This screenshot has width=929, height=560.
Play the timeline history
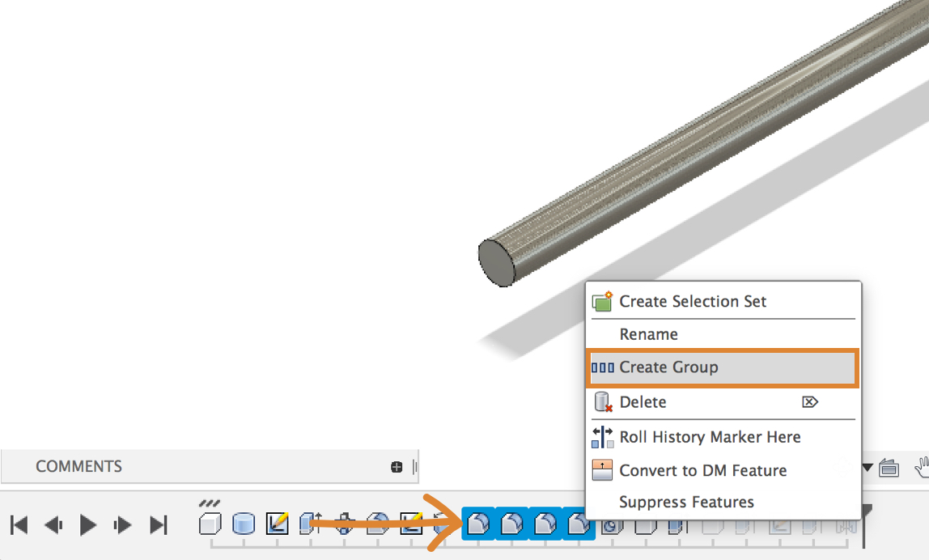[x=87, y=525]
